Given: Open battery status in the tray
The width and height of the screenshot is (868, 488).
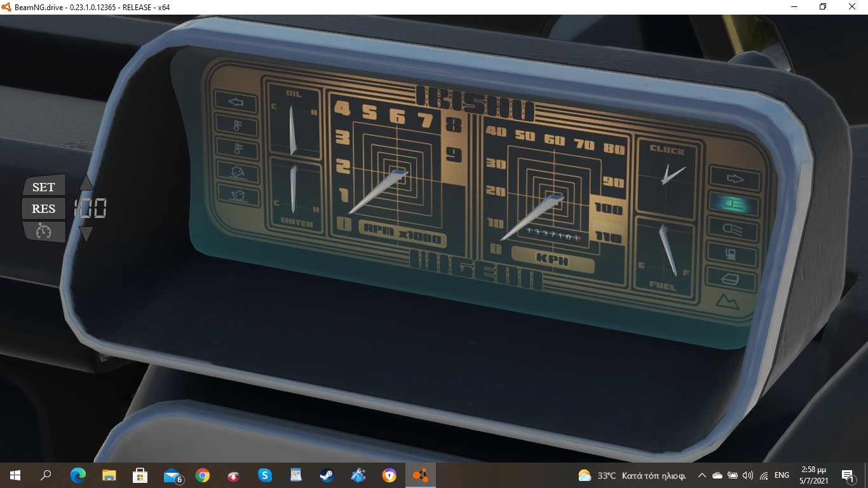Looking at the screenshot, I should click(x=733, y=475).
